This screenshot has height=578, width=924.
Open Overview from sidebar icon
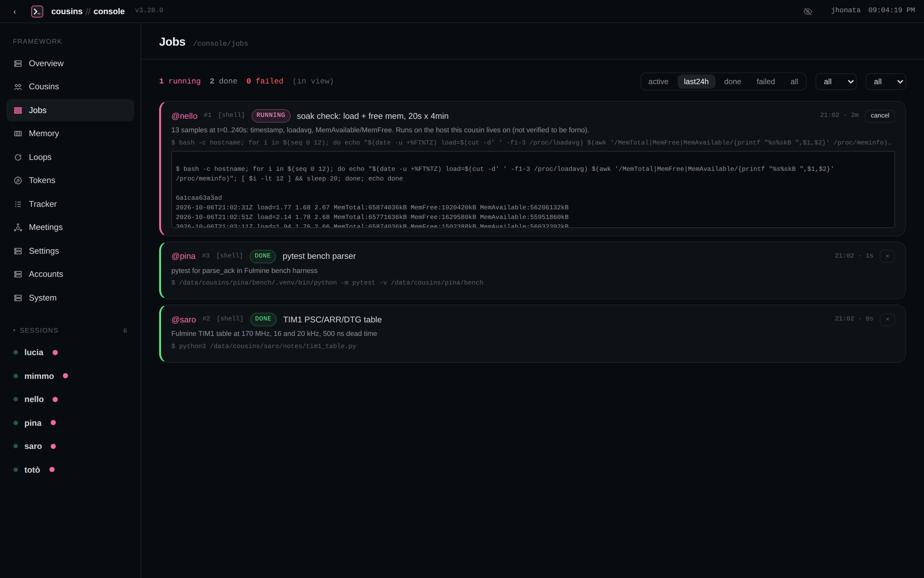(x=18, y=64)
